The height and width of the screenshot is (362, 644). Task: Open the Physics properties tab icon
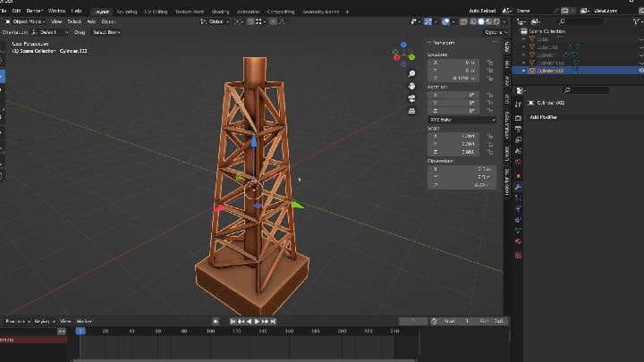518,209
